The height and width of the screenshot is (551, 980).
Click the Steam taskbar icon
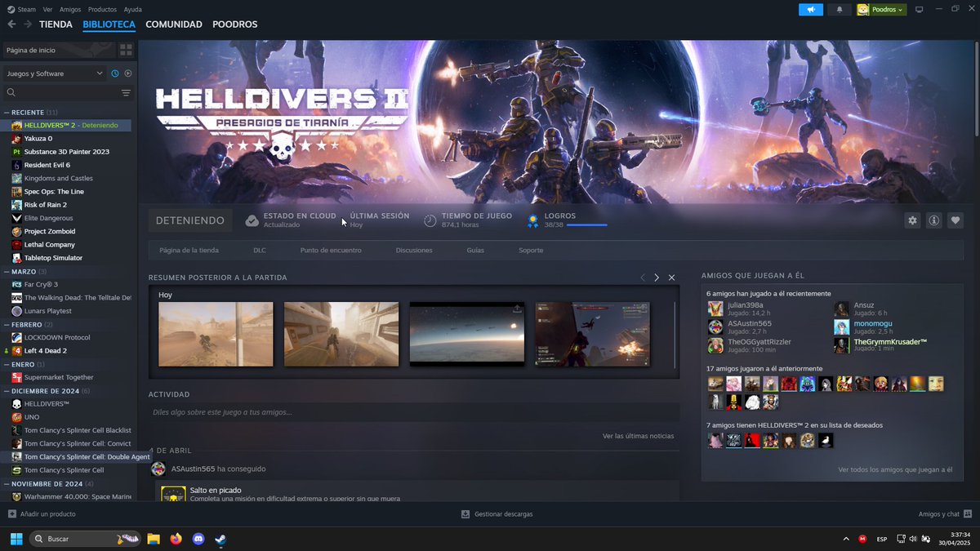[220, 539]
